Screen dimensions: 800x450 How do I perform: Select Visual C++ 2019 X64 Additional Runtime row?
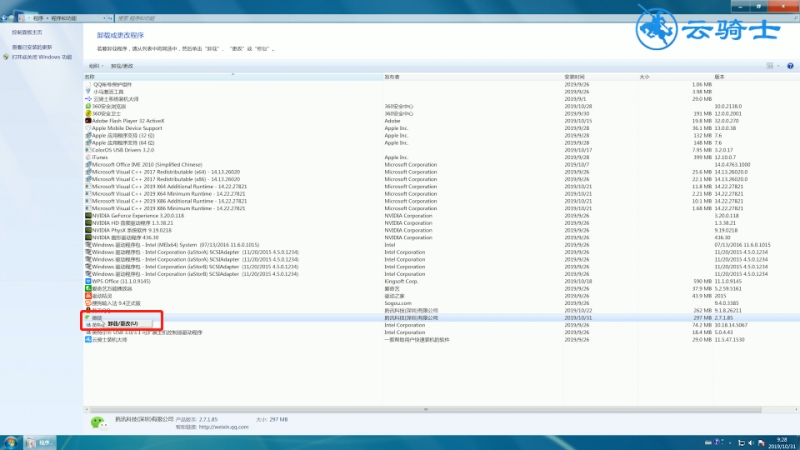point(442,187)
